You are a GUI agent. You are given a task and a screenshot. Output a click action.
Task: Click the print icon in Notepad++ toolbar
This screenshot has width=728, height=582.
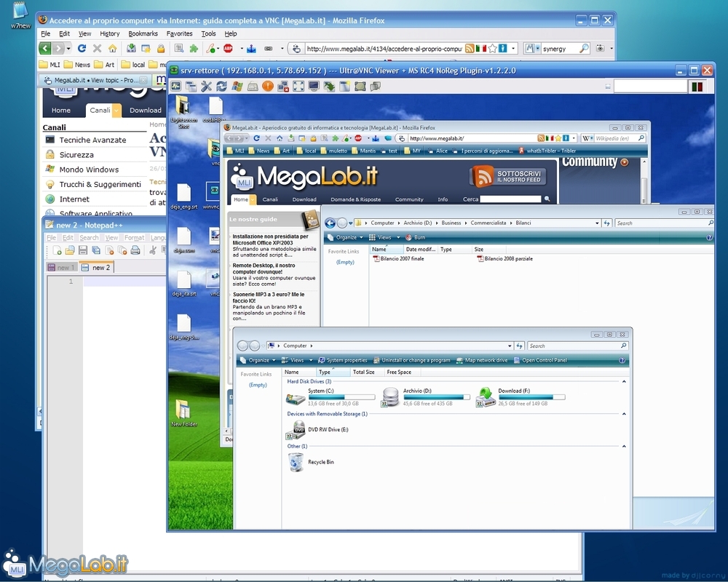point(135,250)
